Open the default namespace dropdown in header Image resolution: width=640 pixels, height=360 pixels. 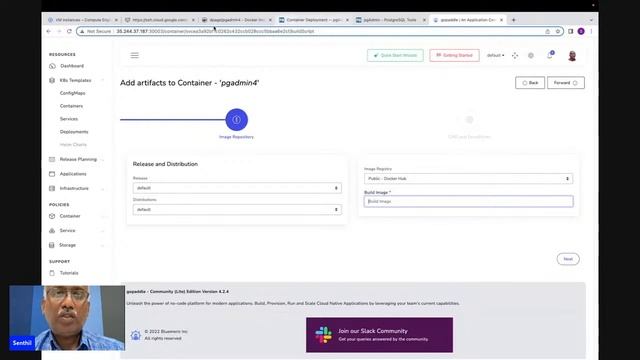(x=495, y=55)
